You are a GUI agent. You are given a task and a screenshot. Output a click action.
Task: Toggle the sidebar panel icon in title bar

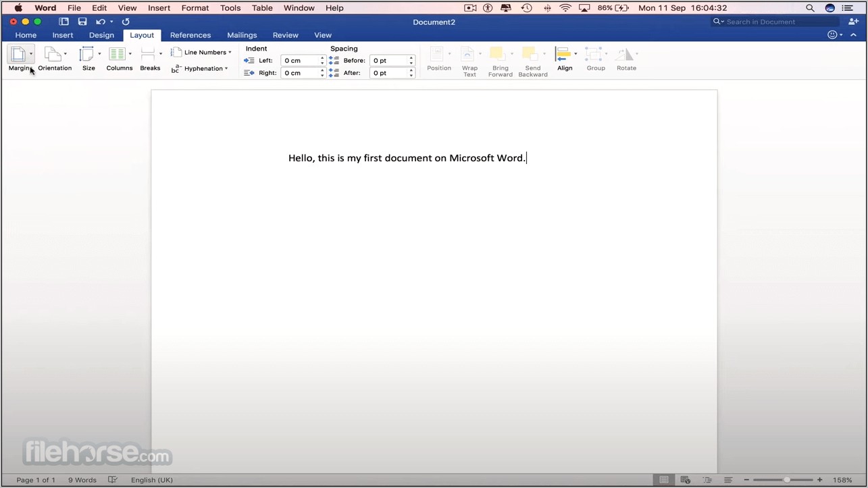[x=64, y=22]
